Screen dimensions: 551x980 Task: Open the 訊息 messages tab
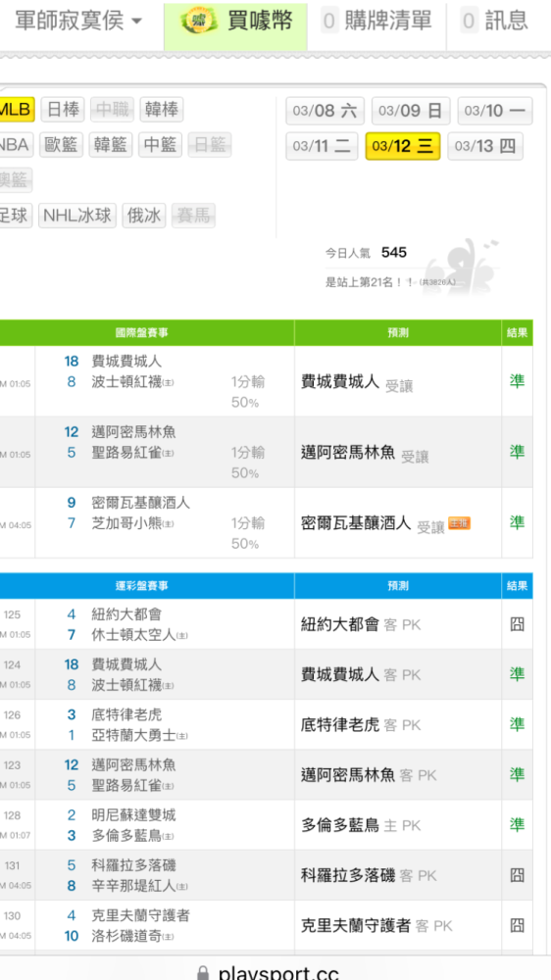(495, 21)
